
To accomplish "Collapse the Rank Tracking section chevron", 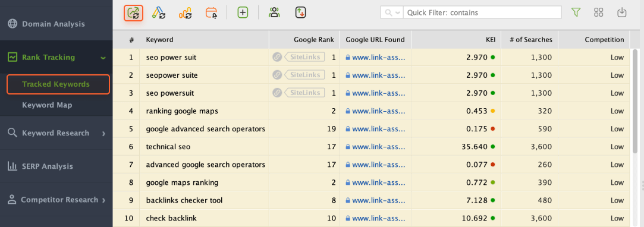I will coord(103,58).
